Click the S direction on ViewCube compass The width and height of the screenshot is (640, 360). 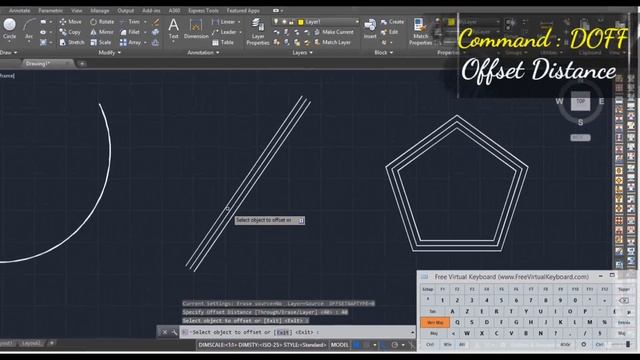[580, 122]
